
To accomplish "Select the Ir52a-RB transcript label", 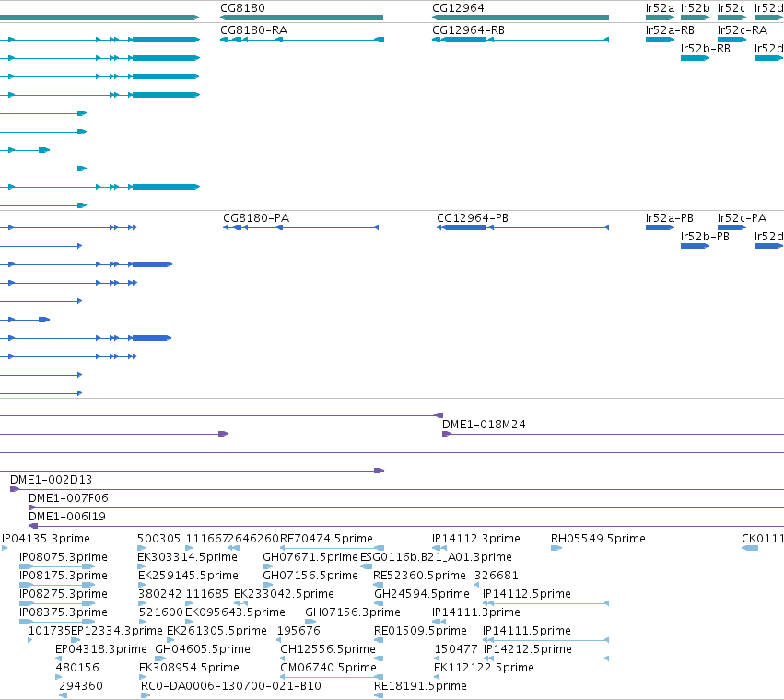I will point(670,30).
